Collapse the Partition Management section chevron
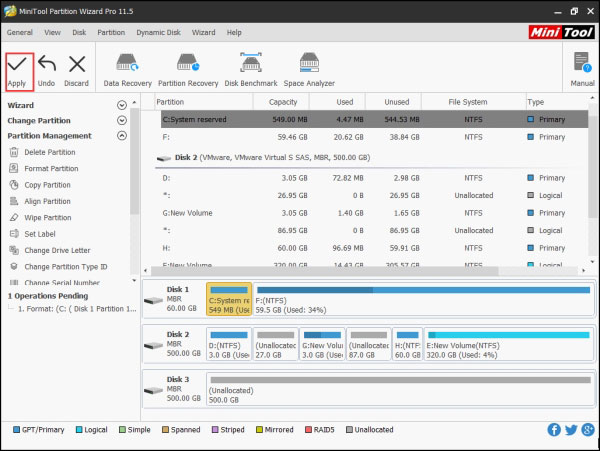Viewport: 600px width, 451px height. (x=122, y=136)
